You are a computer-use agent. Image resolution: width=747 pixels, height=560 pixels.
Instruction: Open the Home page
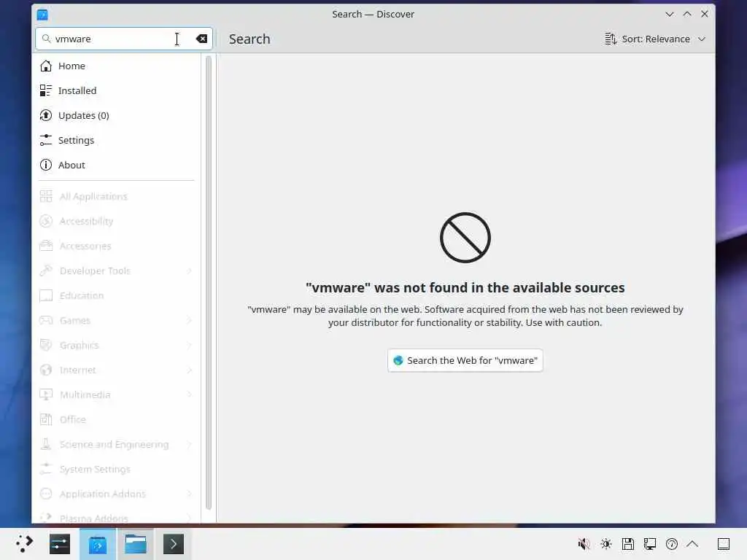click(x=116, y=66)
